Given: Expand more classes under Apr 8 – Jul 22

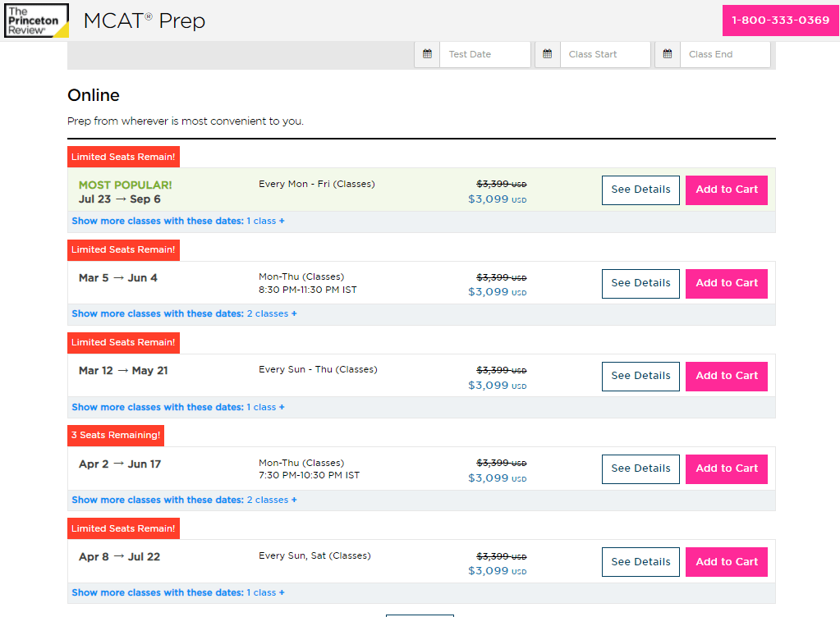Looking at the screenshot, I should point(178,592).
